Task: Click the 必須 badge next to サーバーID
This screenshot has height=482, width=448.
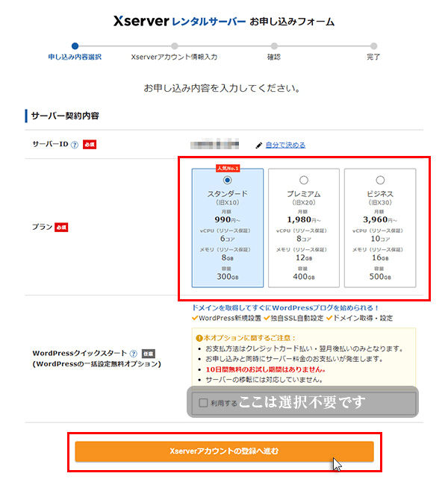Action: point(90,145)
